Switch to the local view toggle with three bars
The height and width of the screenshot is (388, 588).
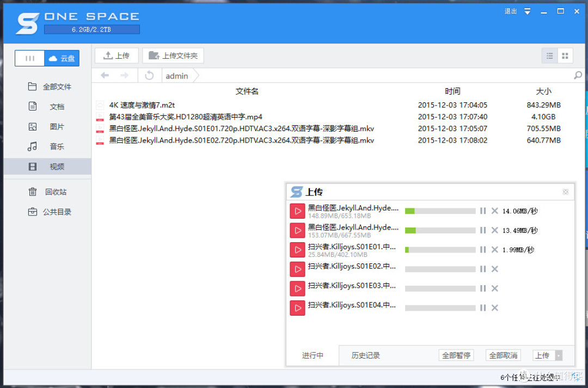[x=29, y=58]
